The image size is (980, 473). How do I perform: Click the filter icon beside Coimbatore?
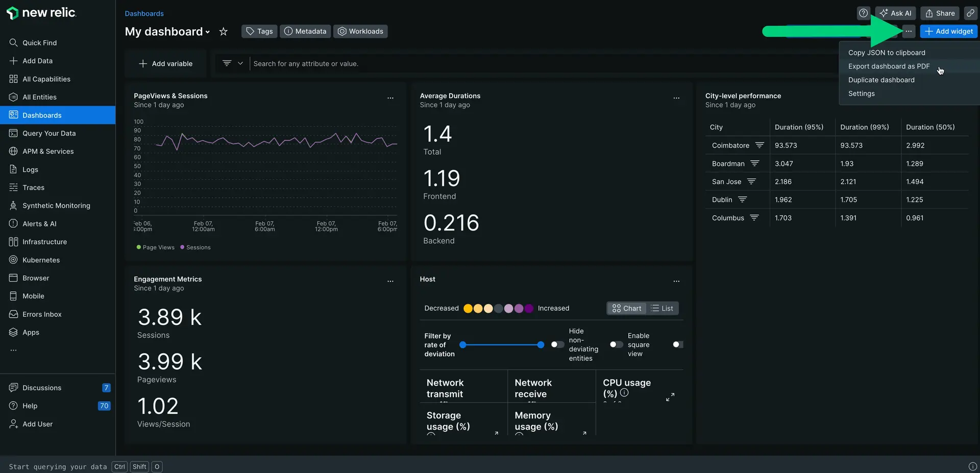[759, 145]
